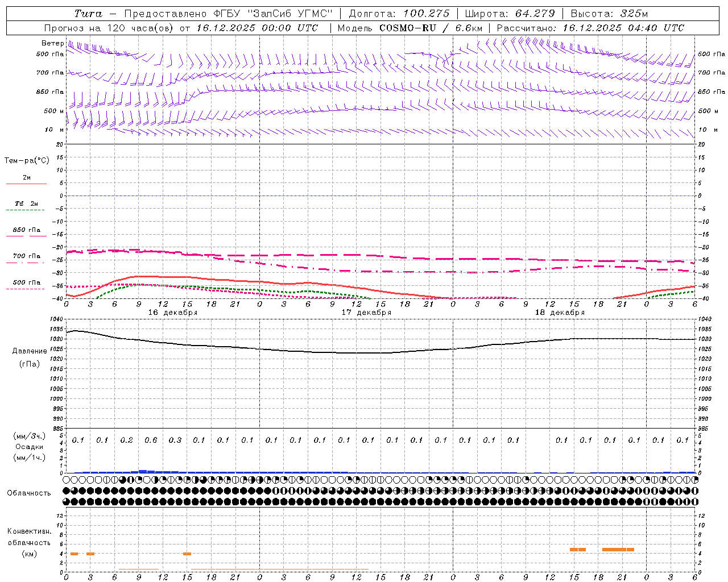Select the longitude value "Долгота: 100.275"
Image resolution: width=728 pixels, height=582 pixels.
coord(399,14)
